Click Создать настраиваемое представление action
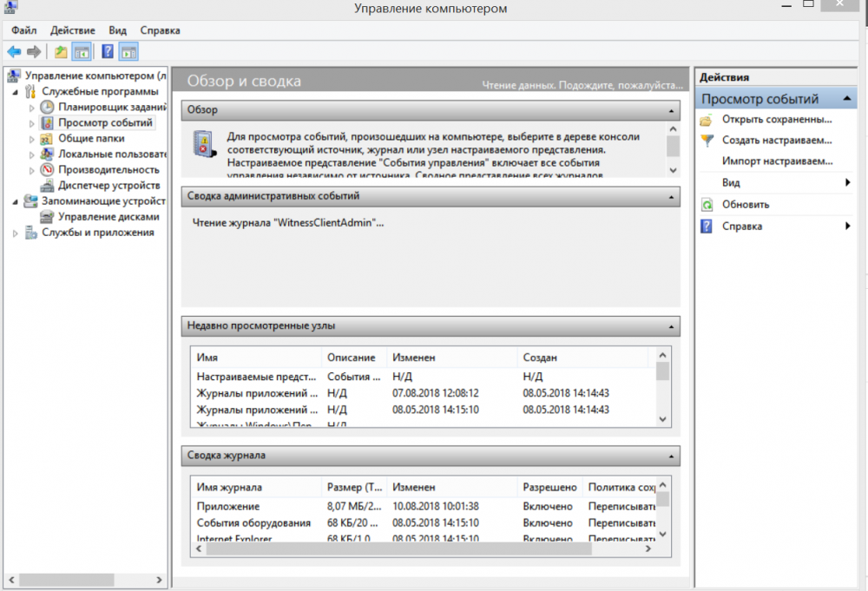The image size is (868, 591). (x=776, y=140)
